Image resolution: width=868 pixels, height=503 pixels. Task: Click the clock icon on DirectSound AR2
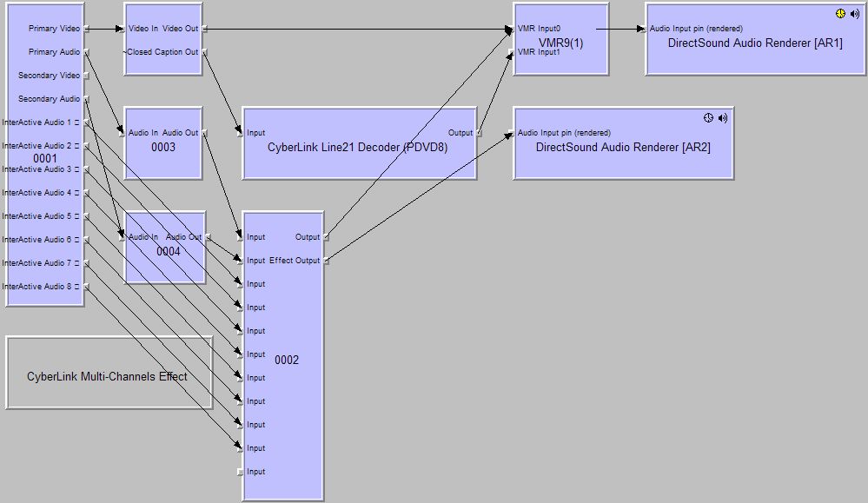708,118
